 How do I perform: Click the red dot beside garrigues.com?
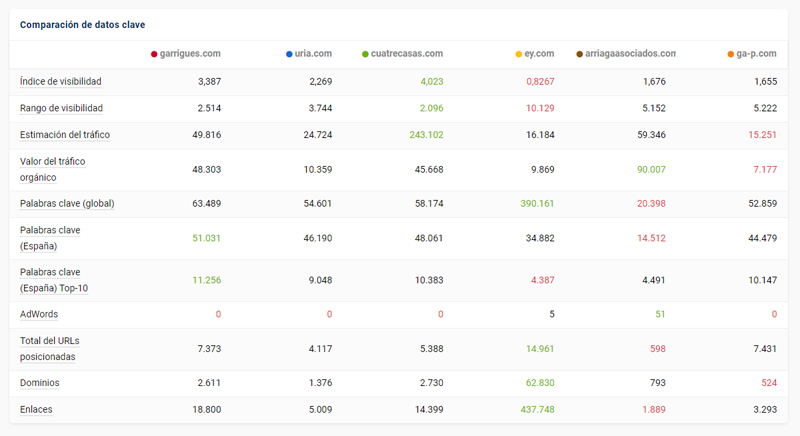tap(154, 54)
